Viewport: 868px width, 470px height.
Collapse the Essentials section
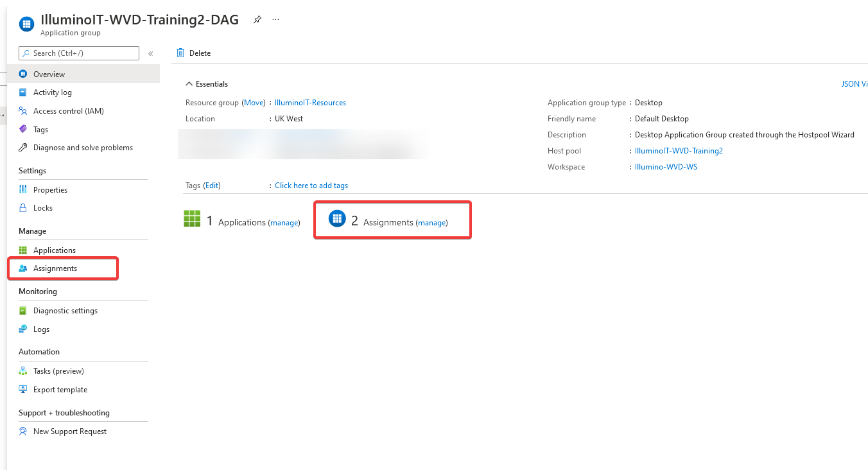(189, 84)
